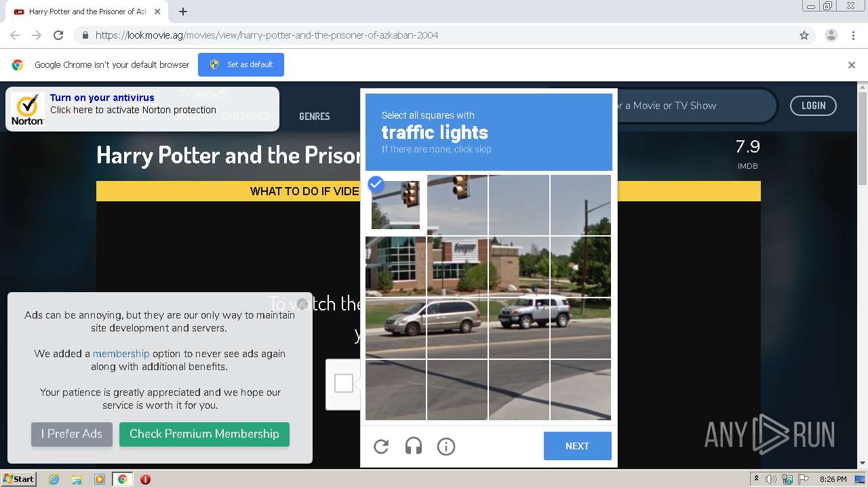The height and width of the screenshot is (488, 868).
Task: Dismiss the default browser info bar
Action: point(852,65)
